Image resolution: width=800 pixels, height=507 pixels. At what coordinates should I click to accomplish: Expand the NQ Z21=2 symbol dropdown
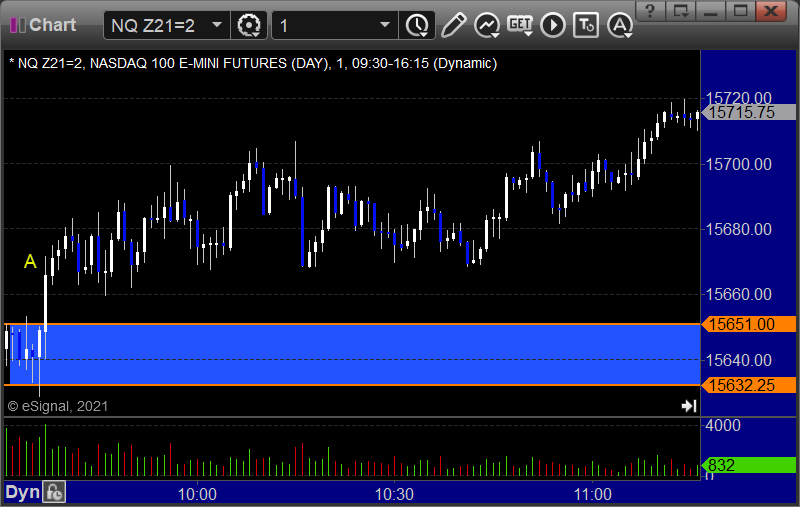pos(217,24)
